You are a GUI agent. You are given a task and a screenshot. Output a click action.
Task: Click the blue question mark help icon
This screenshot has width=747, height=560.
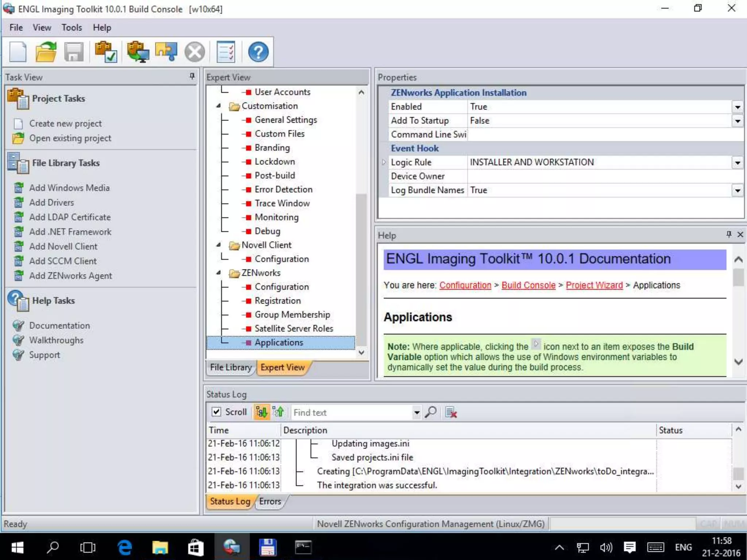258,52
